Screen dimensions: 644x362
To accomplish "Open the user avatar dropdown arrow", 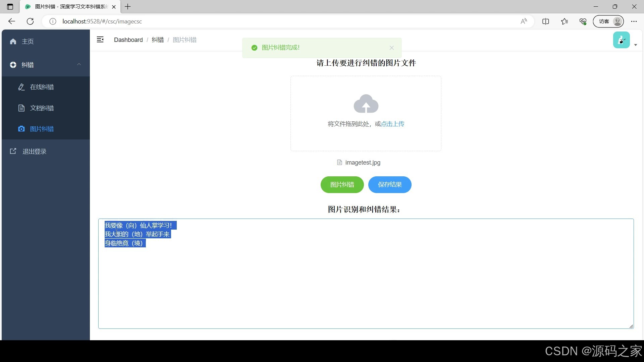I will tap(636, 45).
